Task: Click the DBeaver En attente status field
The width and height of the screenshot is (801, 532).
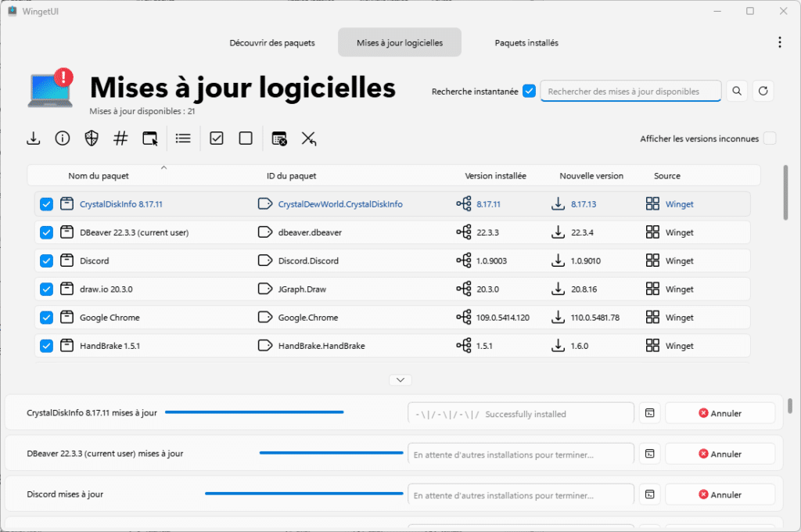Action: (x=521, y=454)
